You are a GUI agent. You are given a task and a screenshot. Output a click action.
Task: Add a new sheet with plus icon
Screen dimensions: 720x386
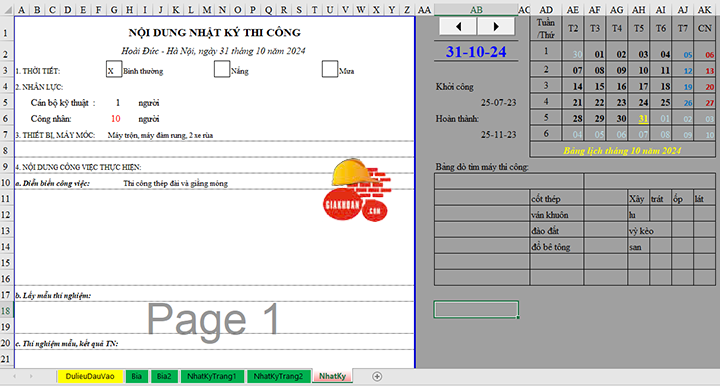pyautogui.click(x=377, y=376)
